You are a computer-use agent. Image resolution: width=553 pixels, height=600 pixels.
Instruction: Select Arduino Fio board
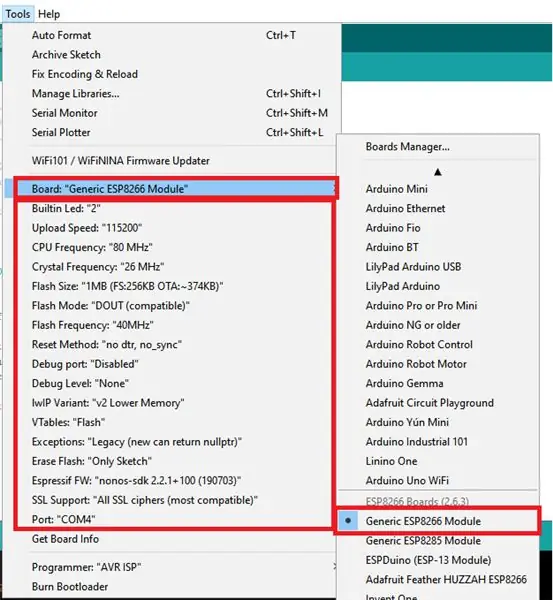point(438,228)
